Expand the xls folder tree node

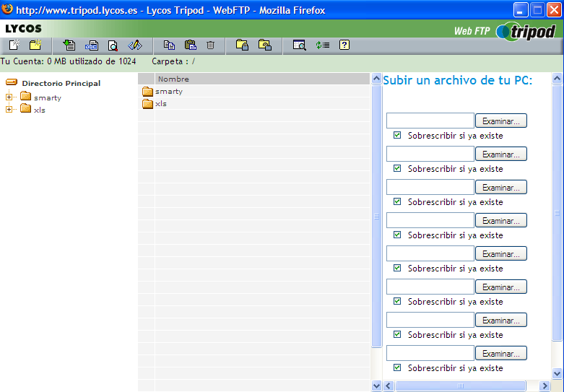pyautogui.click(x=9, y=109)
